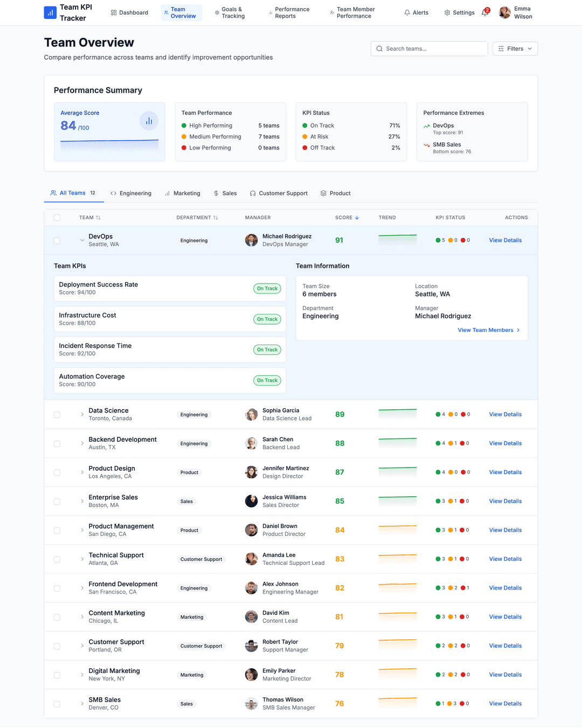Click the headset icon on the Customer Support tab
The height and width of the screenshot is (728, 582).
pyautogui.click(x=251, y=193)
